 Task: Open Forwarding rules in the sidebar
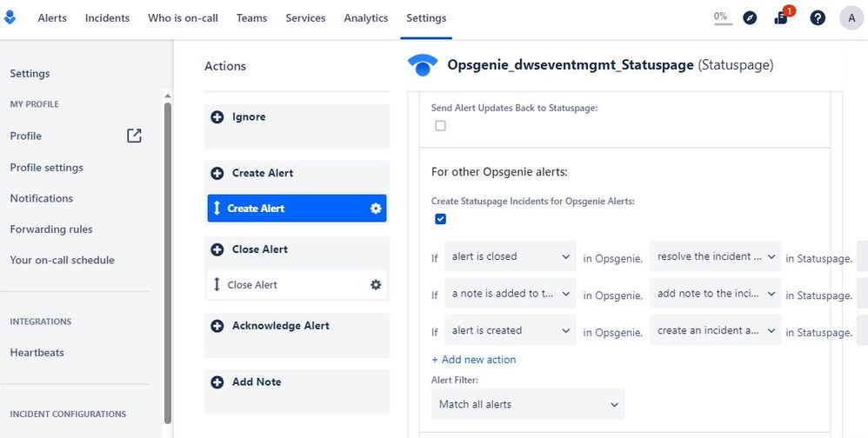51,229
